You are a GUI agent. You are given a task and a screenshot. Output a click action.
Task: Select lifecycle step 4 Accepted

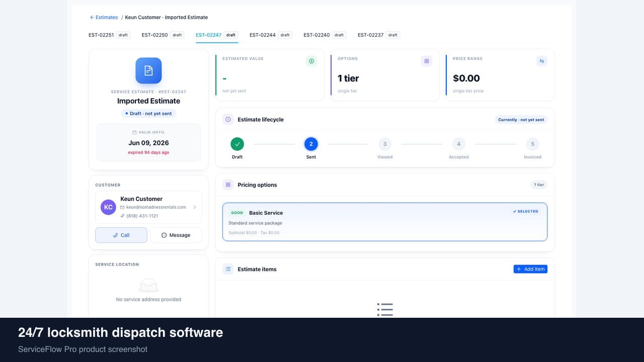click(x=459, y=144)
